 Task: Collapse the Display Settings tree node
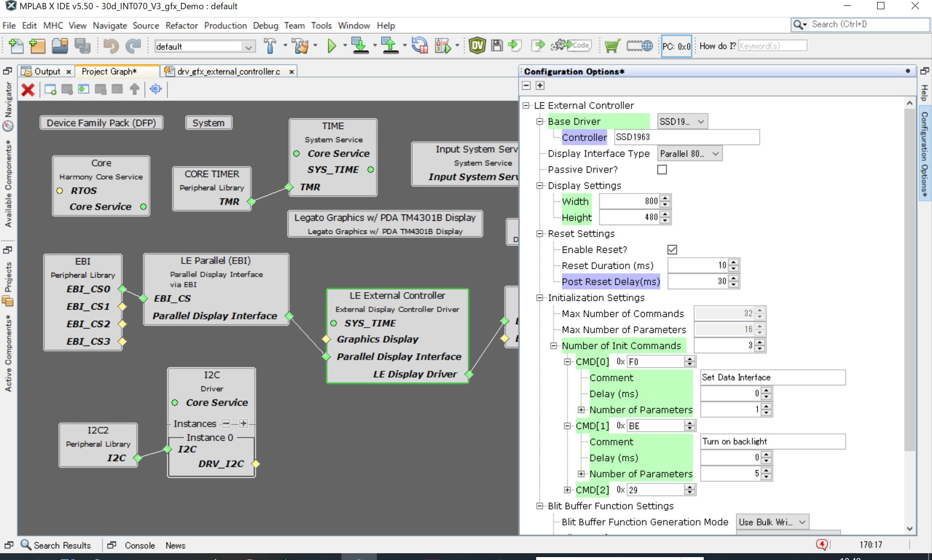point(539,185)
